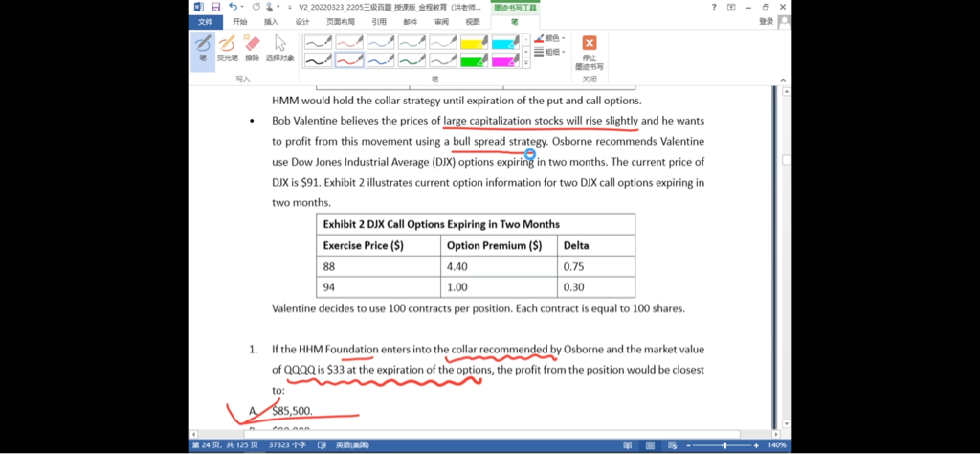Select the Pens (笔) contextual tab
980x454 pixels.
514,22
